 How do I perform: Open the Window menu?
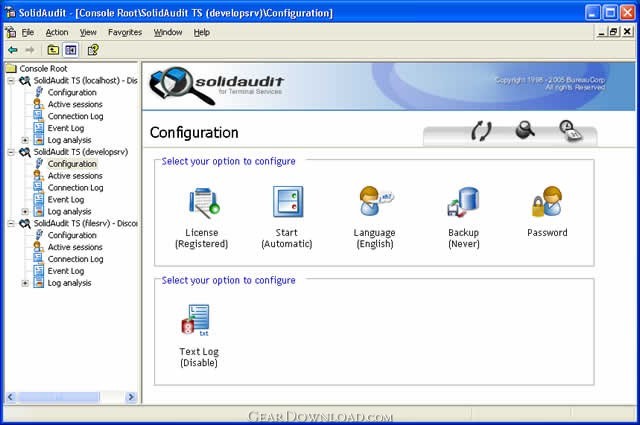pos(168,32)
